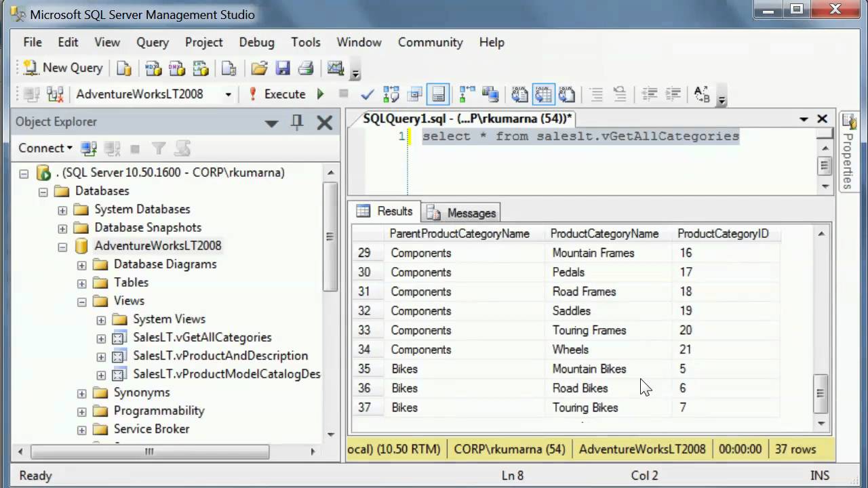Screen dimensions: 868x488
Task: Select the SalesLT.vProductAndDescription view
Action: 220,356
